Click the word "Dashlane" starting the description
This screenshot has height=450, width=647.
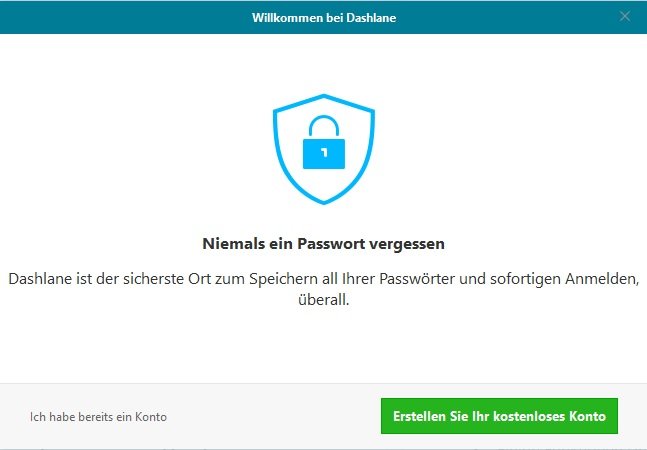tap(41, 279)
